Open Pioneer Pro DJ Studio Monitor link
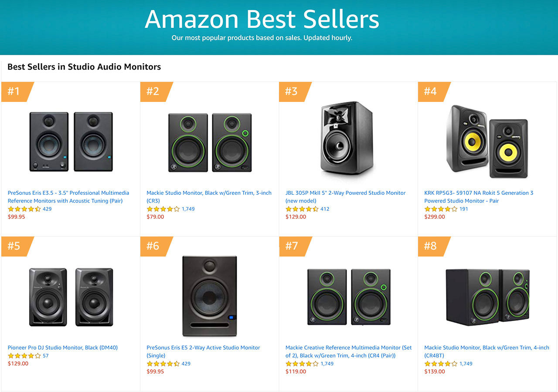Screen dimensions: 558x392 tap(63, 348)
